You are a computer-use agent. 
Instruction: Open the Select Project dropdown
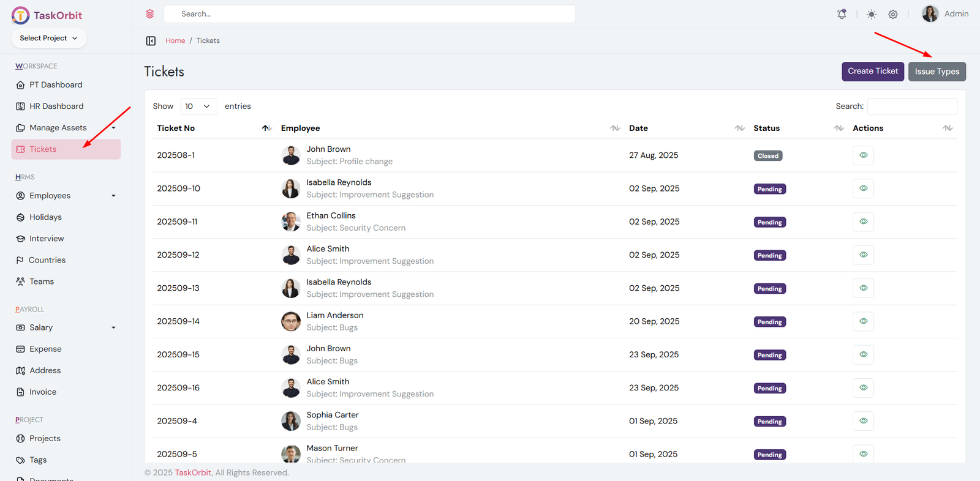[x=49, y=38]
